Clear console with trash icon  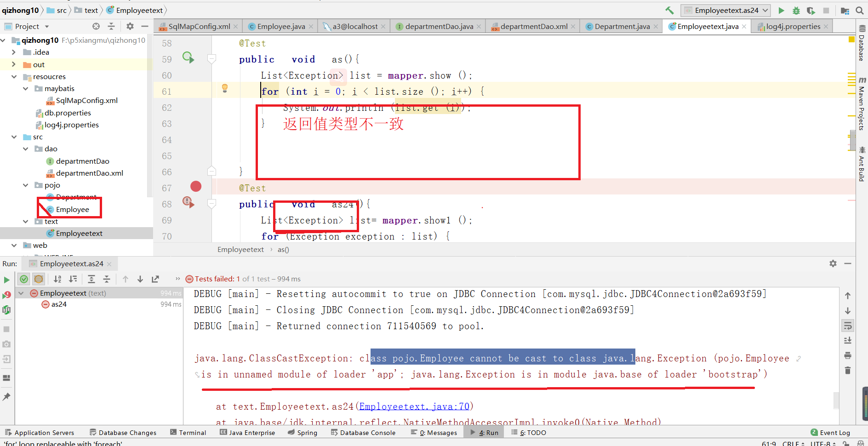(848, 370)
